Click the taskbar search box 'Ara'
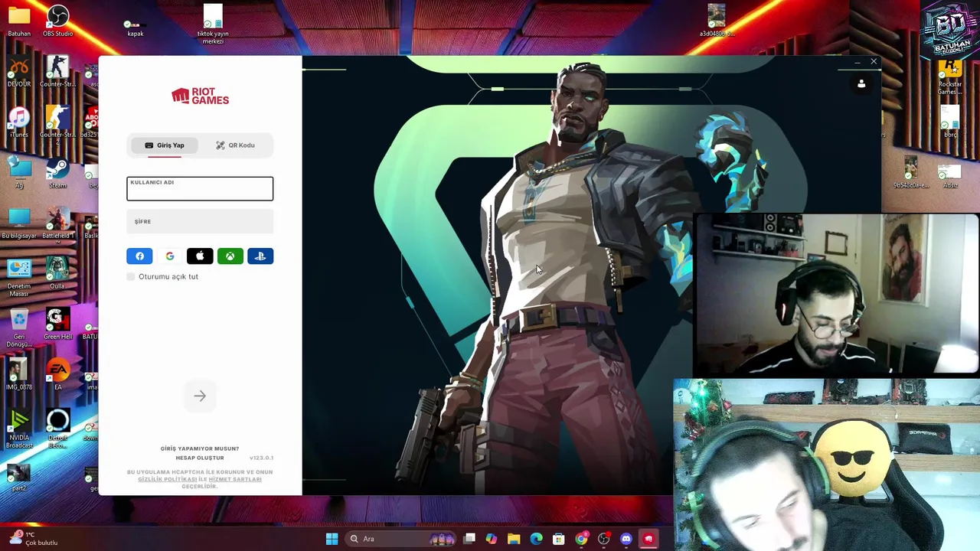The width and height of the screenshot is (980, 551). click(400, 539)
